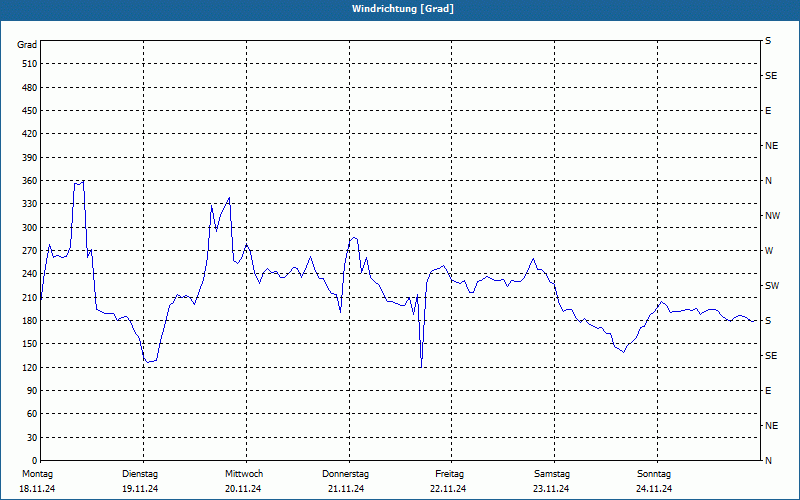
Task: Click the 90 degree axis label
Action: (32, 391)
